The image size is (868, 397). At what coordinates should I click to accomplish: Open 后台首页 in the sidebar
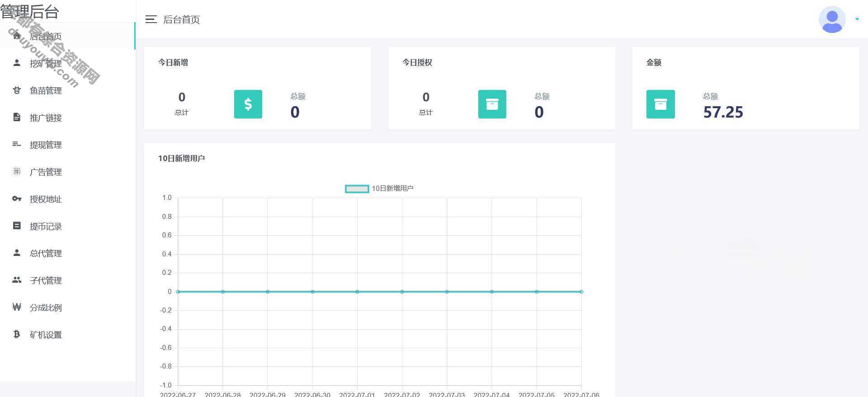point(68,36)
